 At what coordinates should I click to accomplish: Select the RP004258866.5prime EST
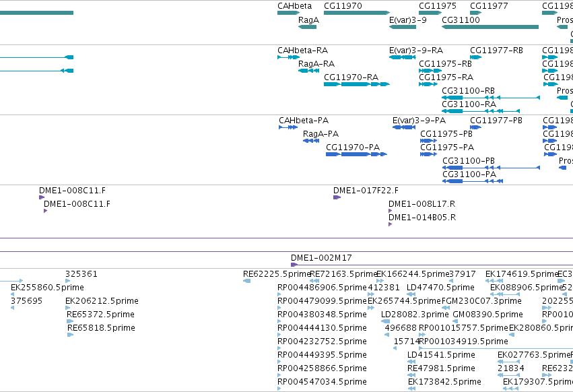[279, 375]
